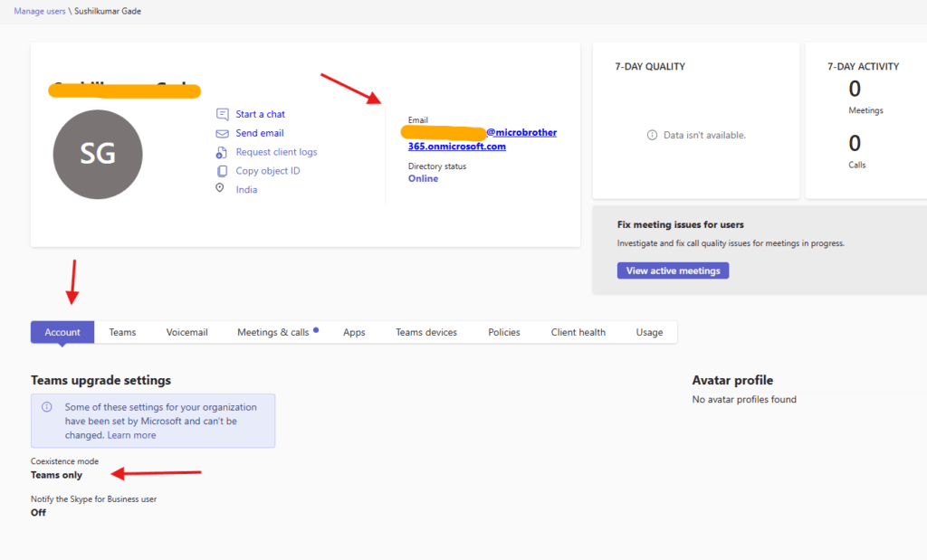Image resolution: width=927 pixels, height=560 pixels.
Task: Go back via Manage users breadcrumb
Action: click(41, 11)
